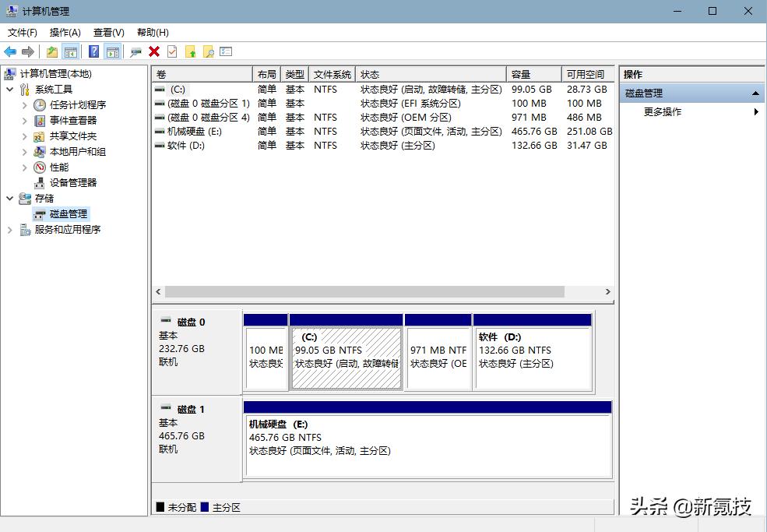Viewport: 767px width, 532px height.
Task: Click the checklist settings icon in toolbar
Action: coord(226,51)
